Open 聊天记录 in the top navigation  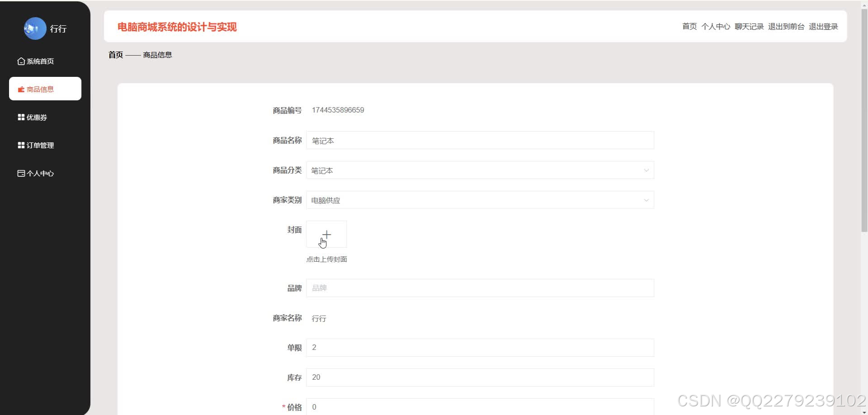749,26
